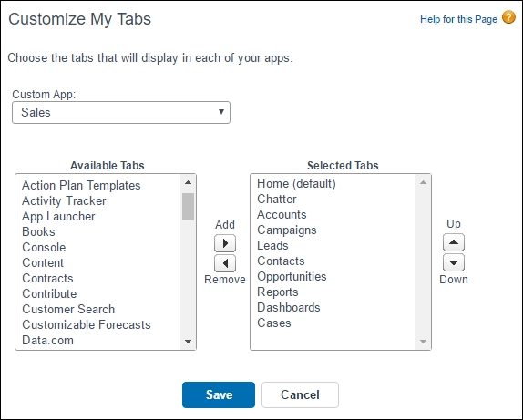
Task: Click Selected Tabs scroll down arrow
Action: (x=424, y=342)
